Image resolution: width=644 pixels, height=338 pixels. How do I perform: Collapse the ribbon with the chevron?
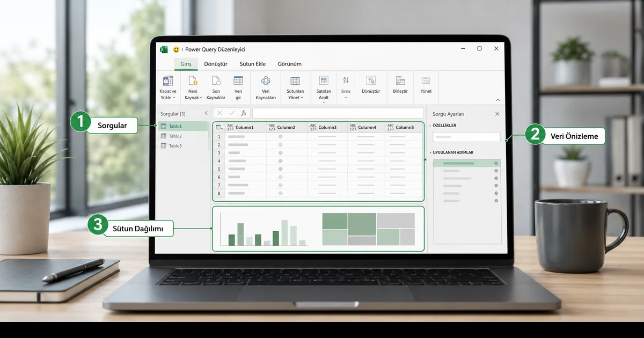tap(497, 100)
